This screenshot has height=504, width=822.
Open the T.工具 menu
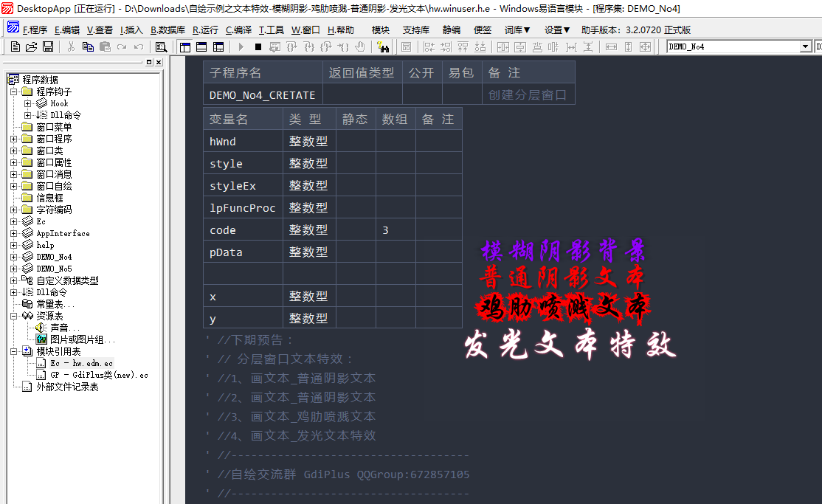click(x=272, y=30)
